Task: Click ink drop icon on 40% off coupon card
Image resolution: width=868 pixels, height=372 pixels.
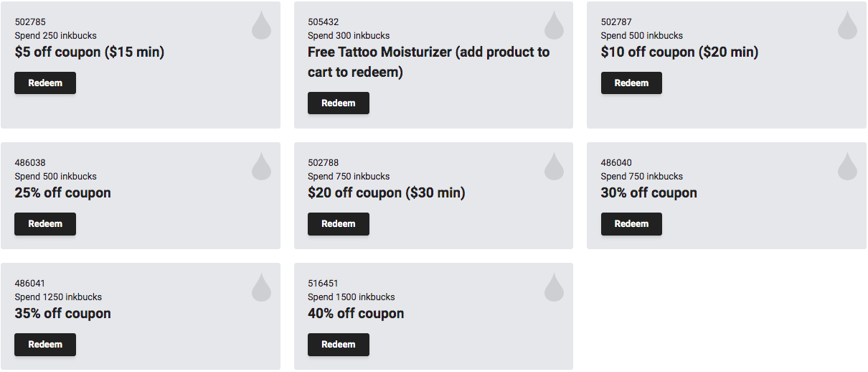Action: tap(554, 287)
